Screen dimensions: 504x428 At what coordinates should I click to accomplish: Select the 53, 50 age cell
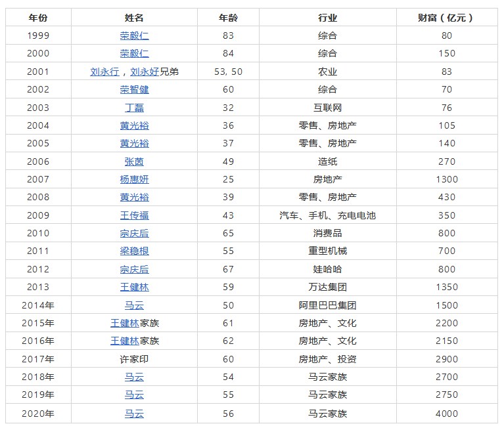(x=228, y=72)
